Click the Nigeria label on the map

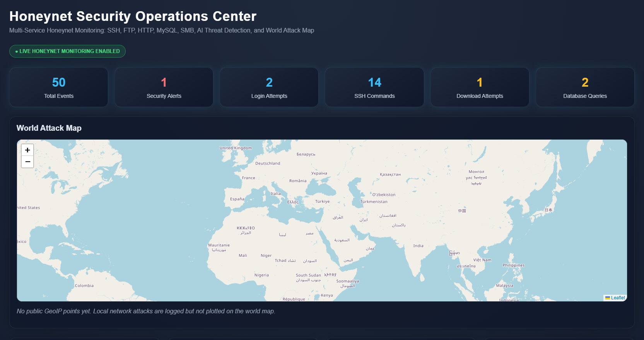(261, 275)
